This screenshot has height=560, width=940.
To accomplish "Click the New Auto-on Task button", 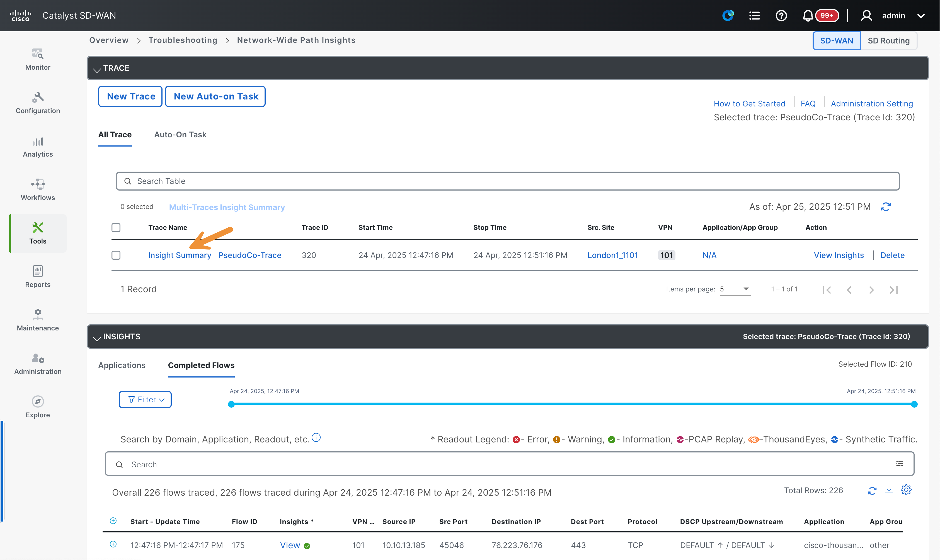I will point(215,97).
